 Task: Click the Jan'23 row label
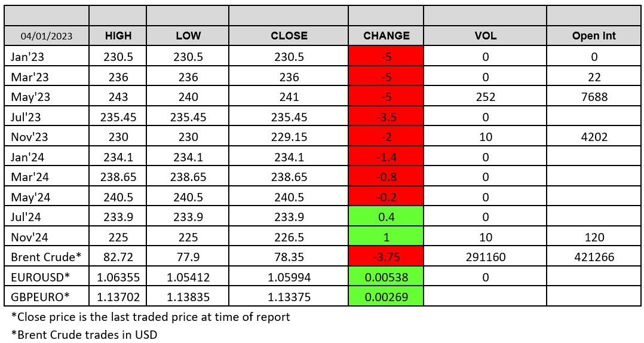[x=28, y=57]
